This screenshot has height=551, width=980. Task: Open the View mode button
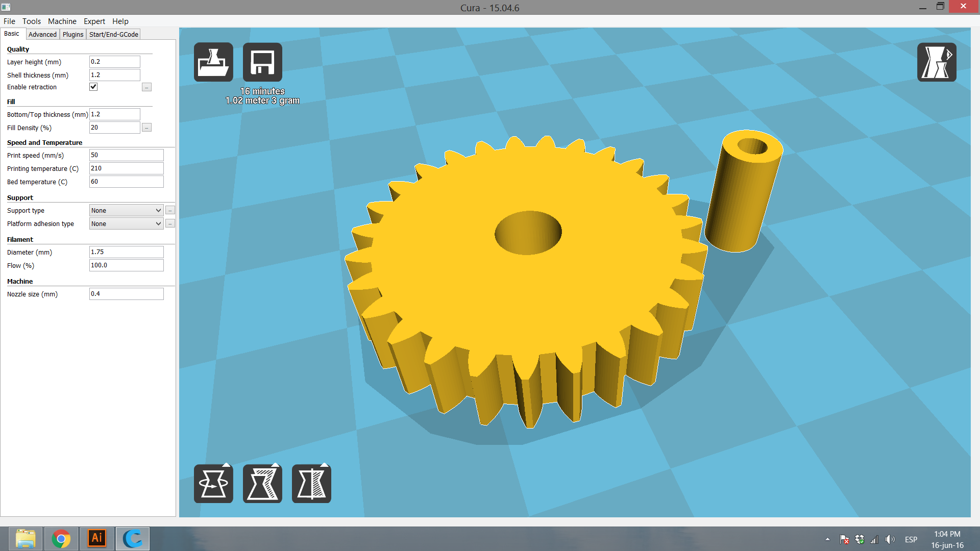click(x=937, y=62)
